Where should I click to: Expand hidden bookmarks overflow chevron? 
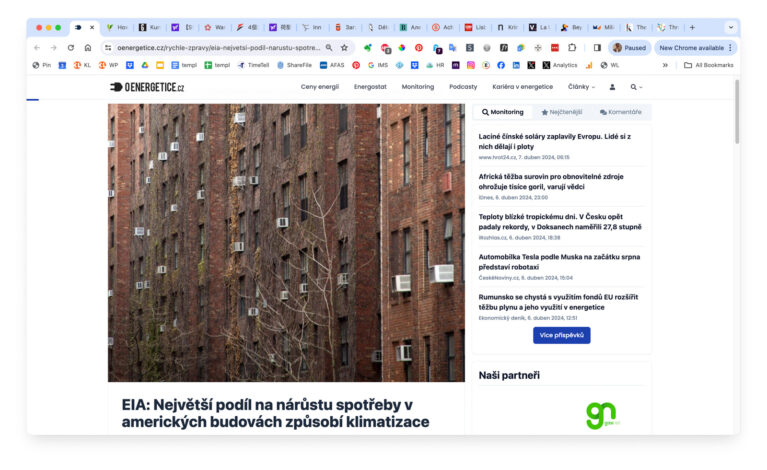(x=665, y=65)
